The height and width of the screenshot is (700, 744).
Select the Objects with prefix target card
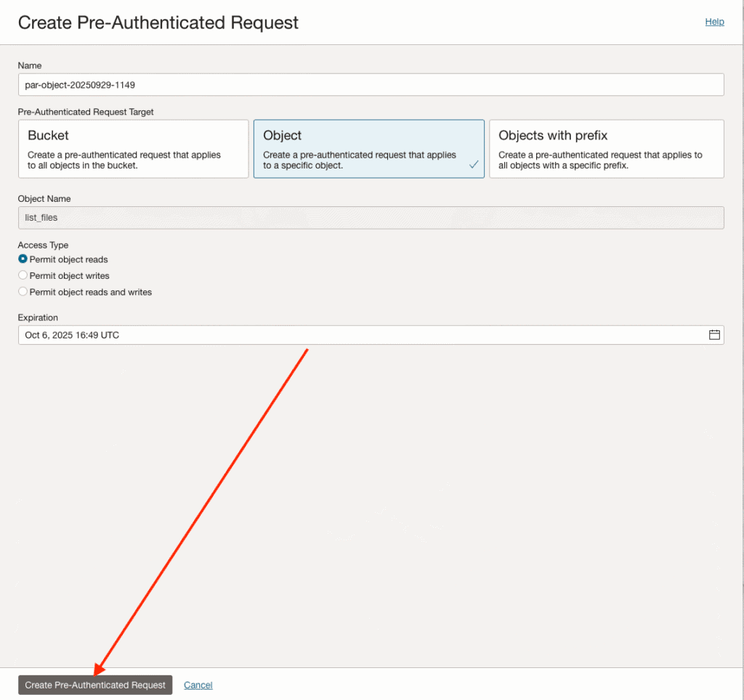[x=606, y=149]
